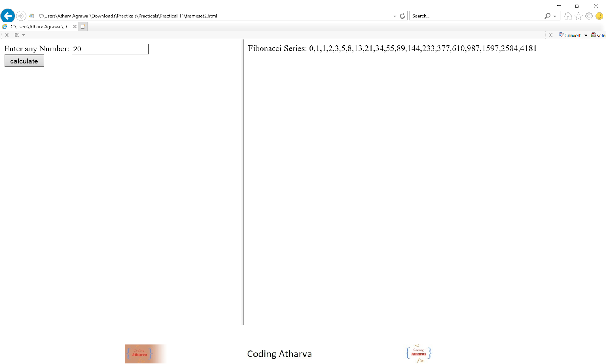Click the Refresh page icon
Screen dimensions: 606x364
coord(401,16)
